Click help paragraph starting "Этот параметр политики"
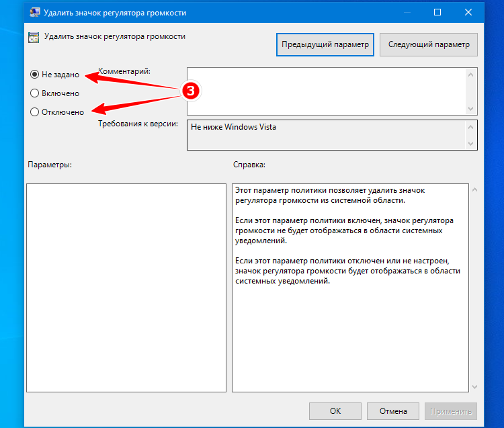Screen dimensions: 504x428 [330, 196]
